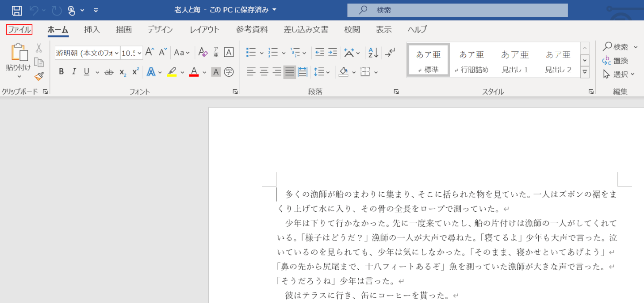
Task: Expand the Styles gallery
Action: click(585, 71)
